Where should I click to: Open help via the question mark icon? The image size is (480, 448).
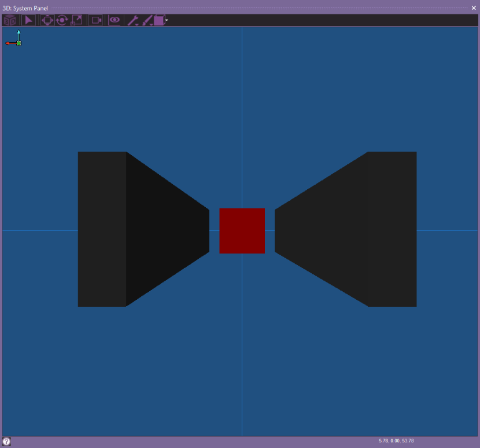[6, 441]
